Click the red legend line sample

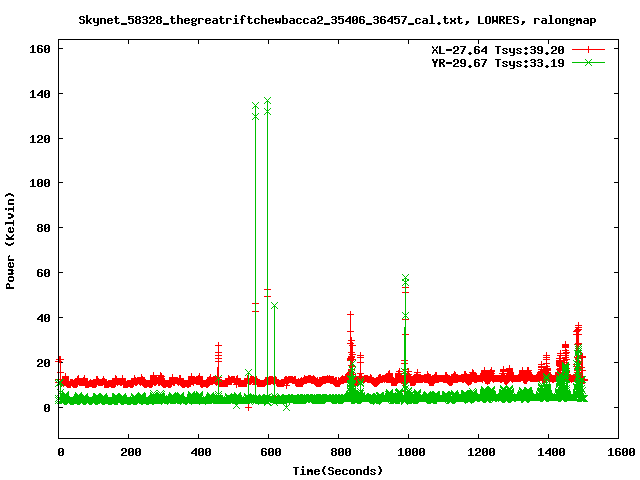pos(588,50)
